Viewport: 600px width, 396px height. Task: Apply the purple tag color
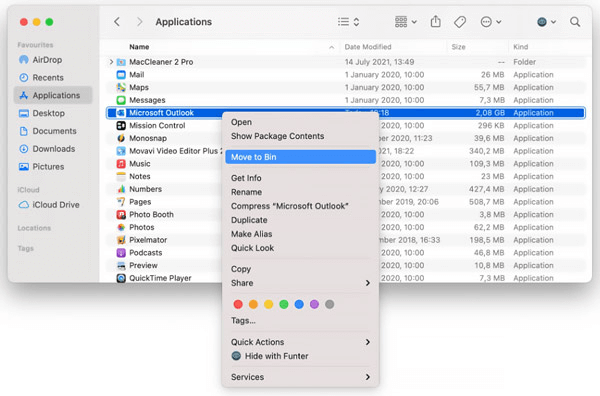coord(315,304)
